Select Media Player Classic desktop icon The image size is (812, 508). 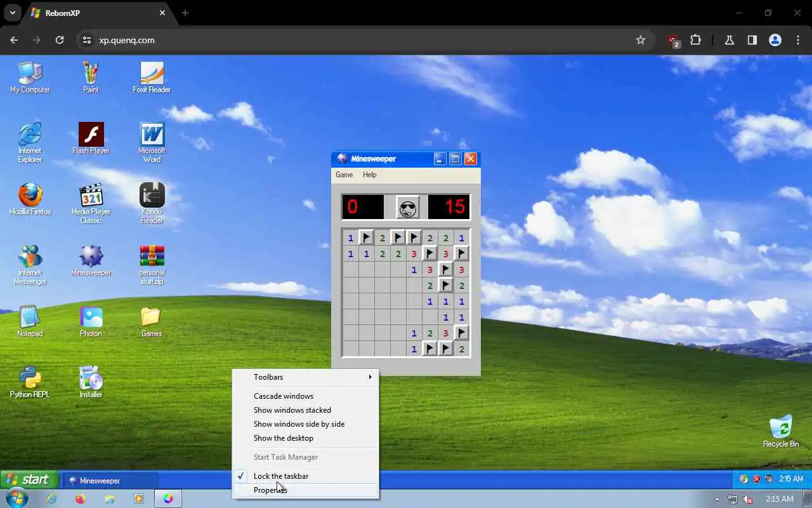click(91, 204)
